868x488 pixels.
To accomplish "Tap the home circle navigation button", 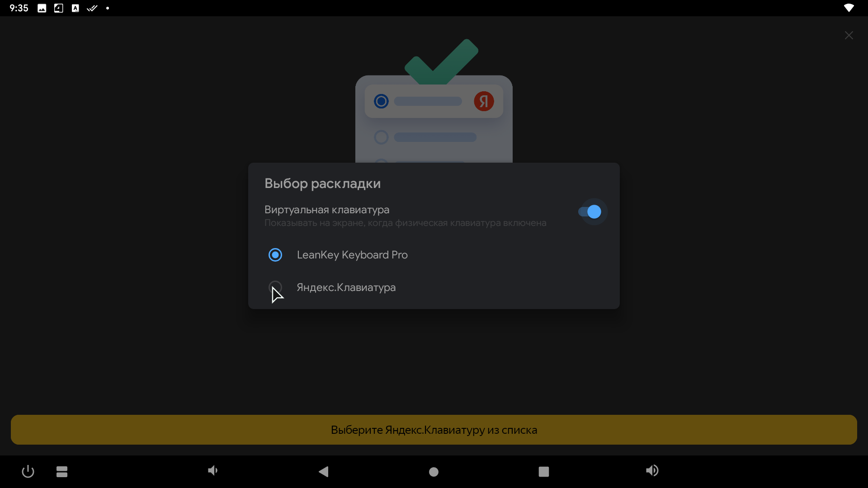I will point(434,472).
